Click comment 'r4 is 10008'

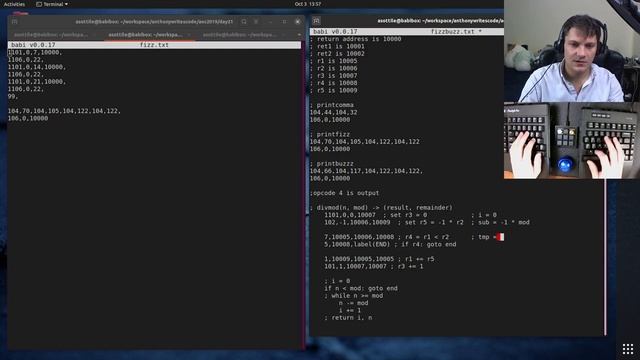(333, 83)
